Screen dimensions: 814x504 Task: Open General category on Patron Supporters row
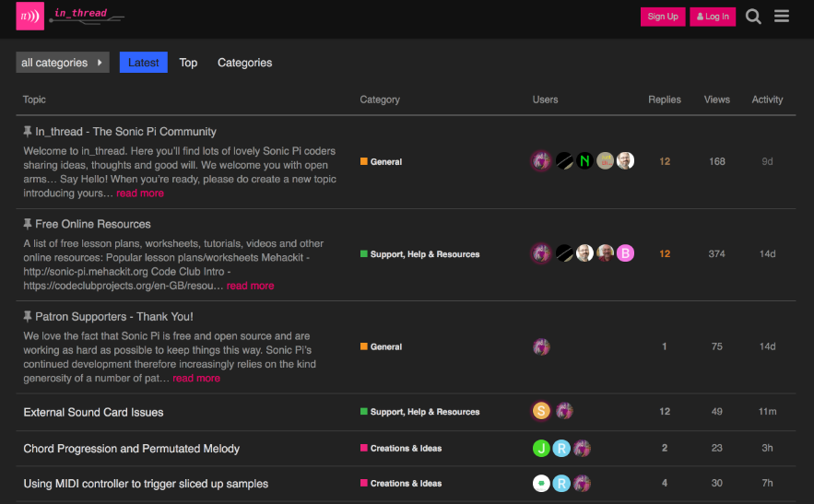381,346
